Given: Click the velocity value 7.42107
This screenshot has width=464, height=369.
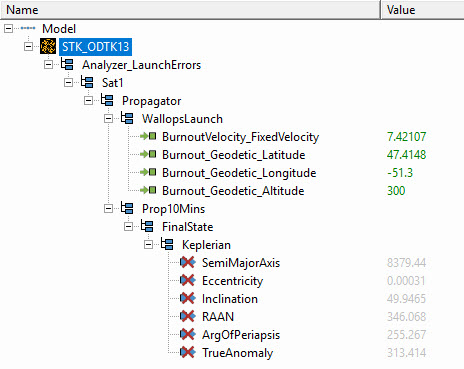Looking at the screenshot, I should (407, 137).
